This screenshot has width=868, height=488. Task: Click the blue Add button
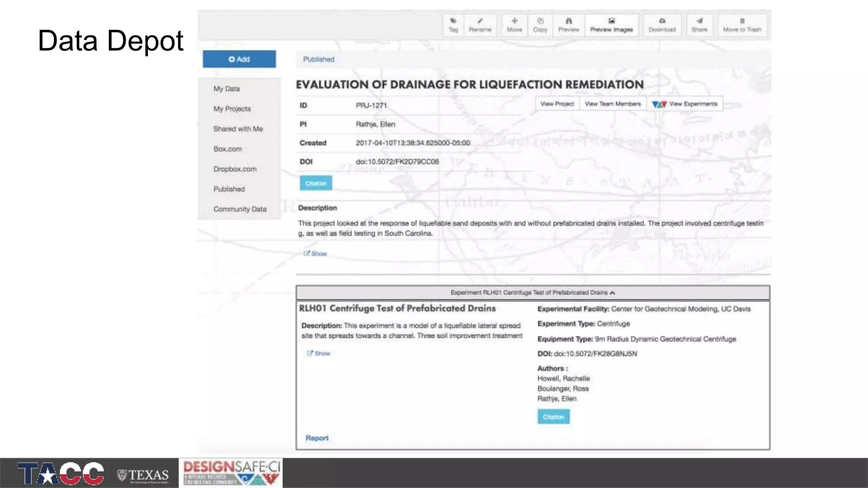click(239, 59)
